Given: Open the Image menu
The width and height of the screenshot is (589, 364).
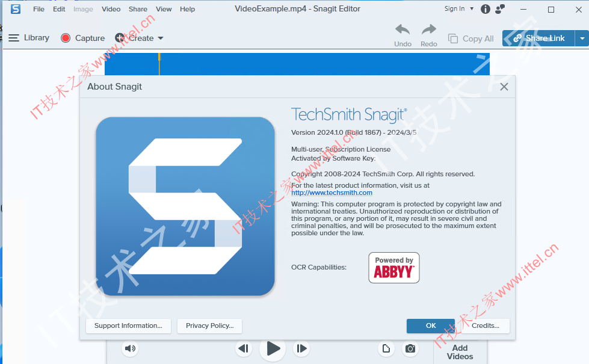Looking at the screenshot, I should coord(84,9).
